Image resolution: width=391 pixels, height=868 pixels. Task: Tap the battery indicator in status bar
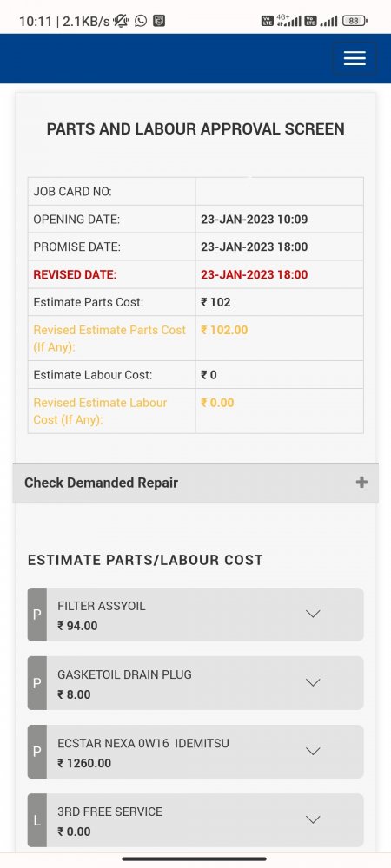(x=355, y=21)
